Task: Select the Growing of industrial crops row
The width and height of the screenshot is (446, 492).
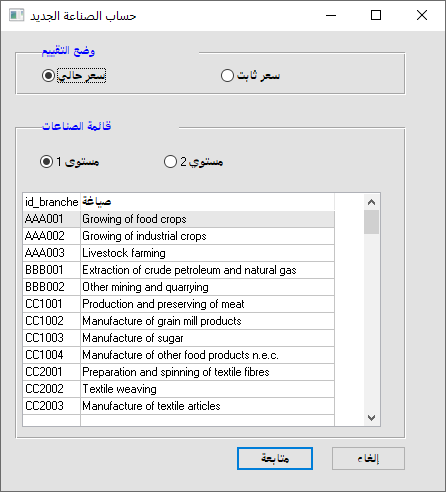Action: click(x=179, y=236)
